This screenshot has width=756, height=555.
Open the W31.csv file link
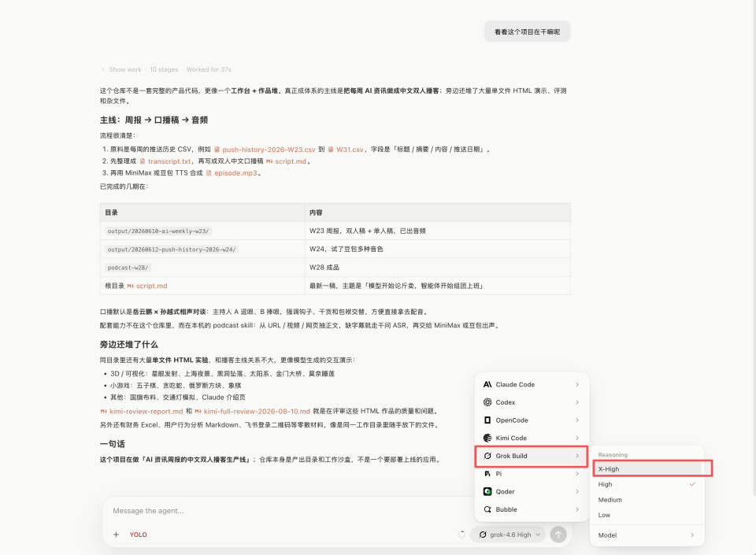[346, 150]
